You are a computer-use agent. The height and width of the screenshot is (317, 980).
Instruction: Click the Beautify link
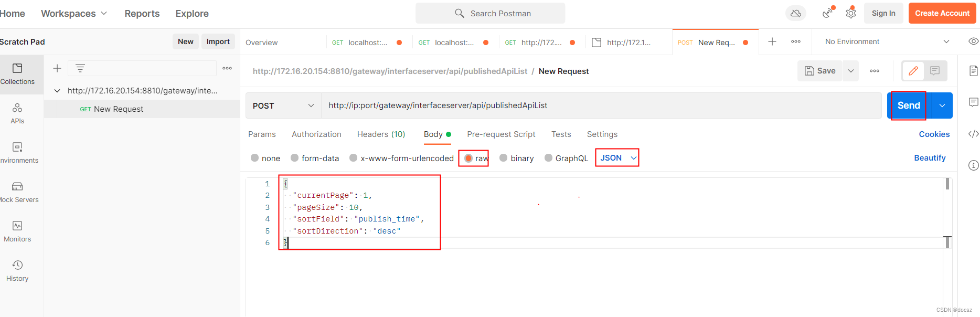pos(930,158)
